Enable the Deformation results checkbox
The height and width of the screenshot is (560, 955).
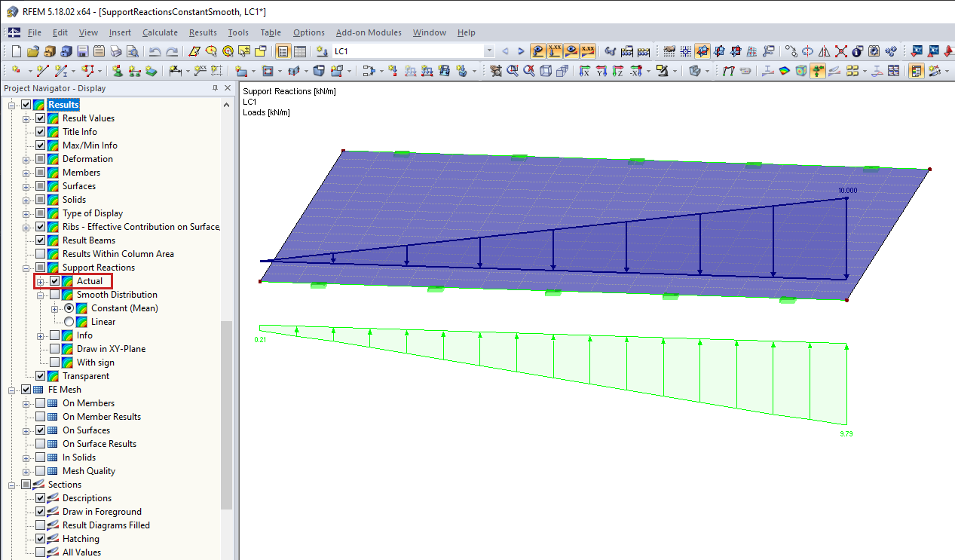[x=40, y=158]
